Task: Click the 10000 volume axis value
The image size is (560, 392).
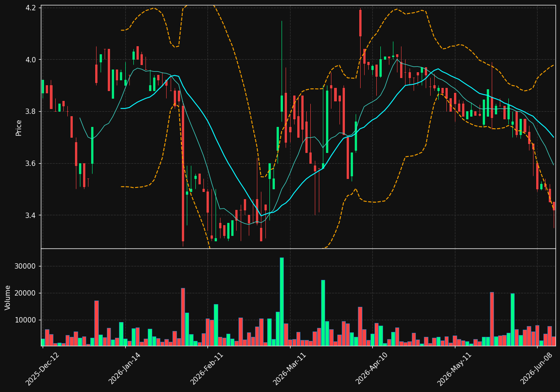Action: point(26,320)
